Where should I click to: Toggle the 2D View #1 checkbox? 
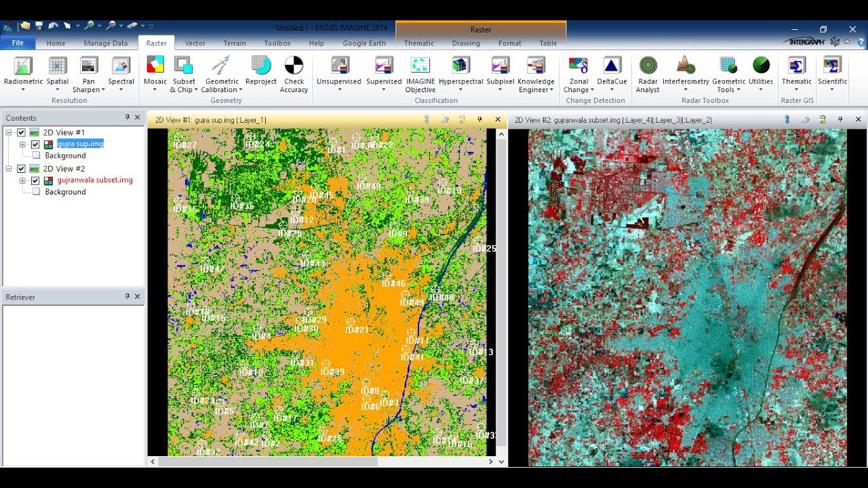coord(22,132)
